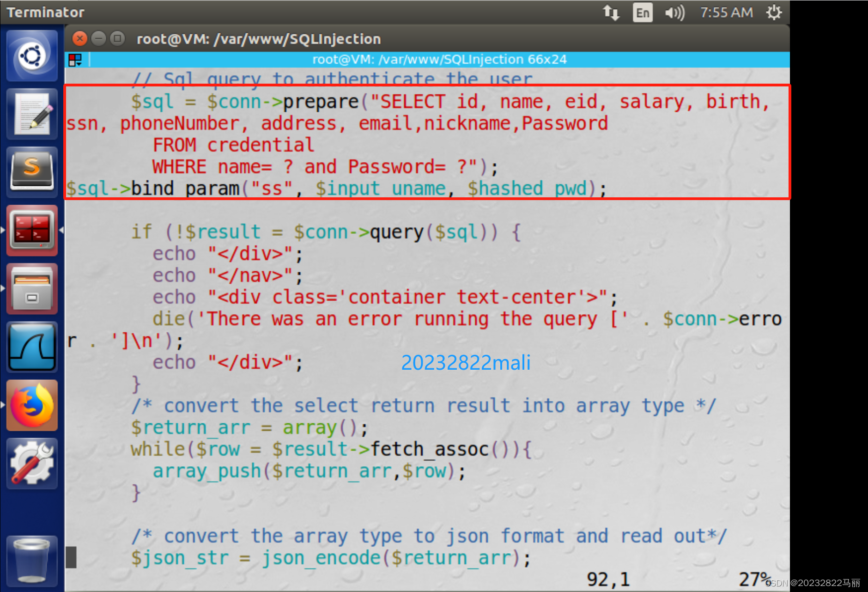Open the Trash in the launcher
868x592 pixels.
[31, 560]
